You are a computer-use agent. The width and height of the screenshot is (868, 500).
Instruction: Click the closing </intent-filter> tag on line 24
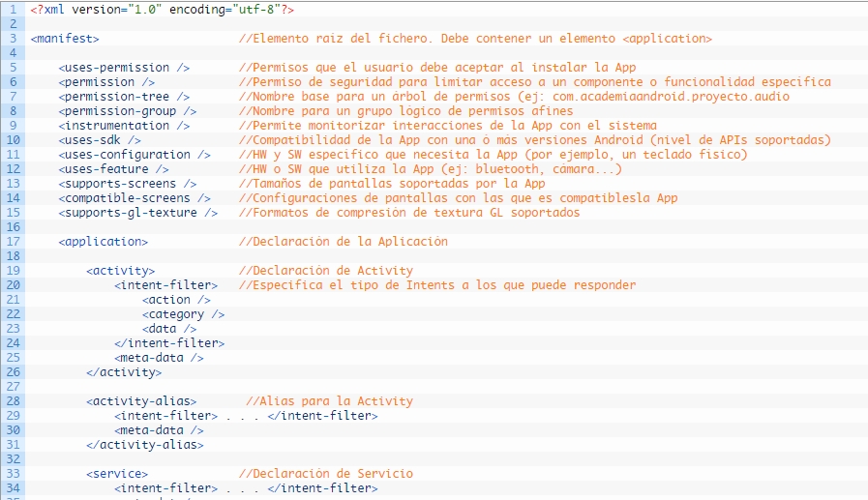[169, 343]
